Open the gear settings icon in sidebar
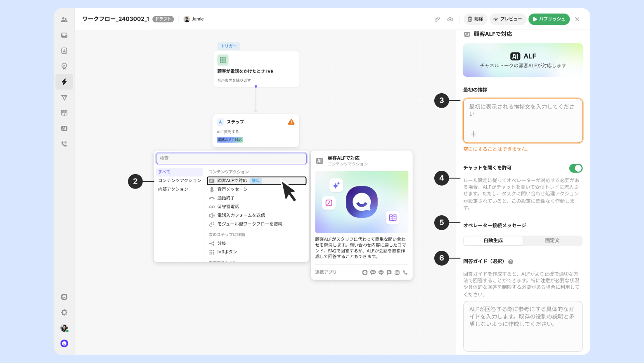 pyautogui.click(x=64, y=312)
